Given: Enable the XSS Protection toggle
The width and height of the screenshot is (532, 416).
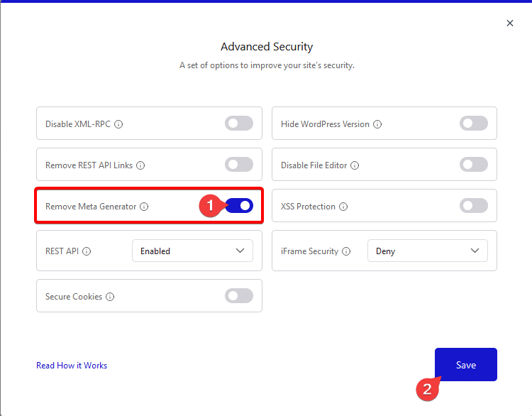Looking at the screenshot, I should point(474,206).
